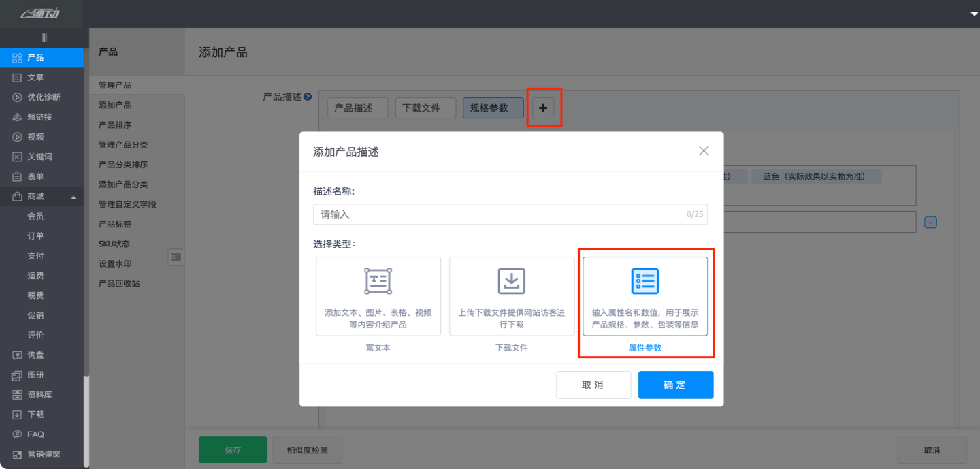980x469 pixels.
Task: Switch to the 规格参数 tab
Action: click(x=493, y=108)
